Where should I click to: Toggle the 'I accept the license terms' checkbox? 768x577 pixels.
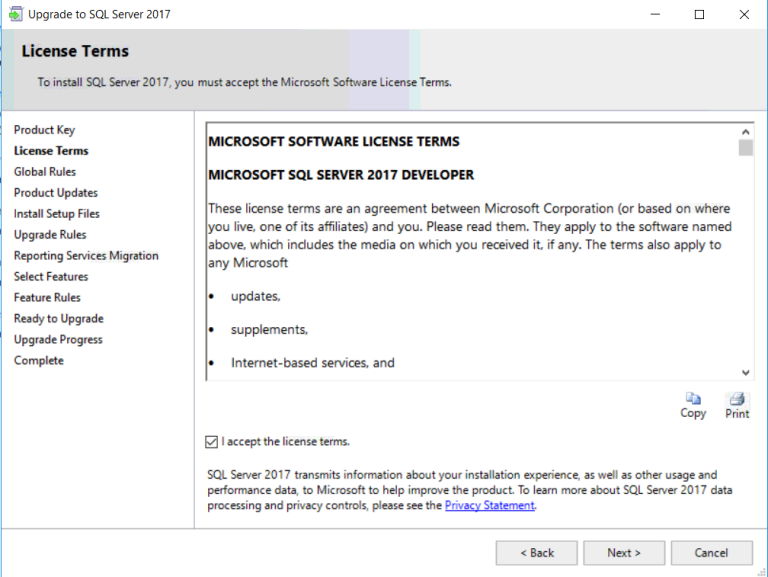pos(211,441)
